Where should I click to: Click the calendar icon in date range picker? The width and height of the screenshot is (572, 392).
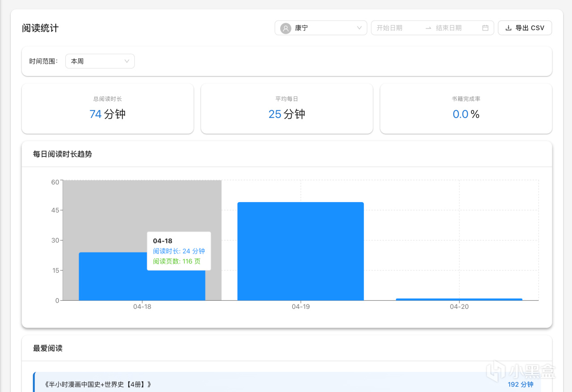pos(485,28)
